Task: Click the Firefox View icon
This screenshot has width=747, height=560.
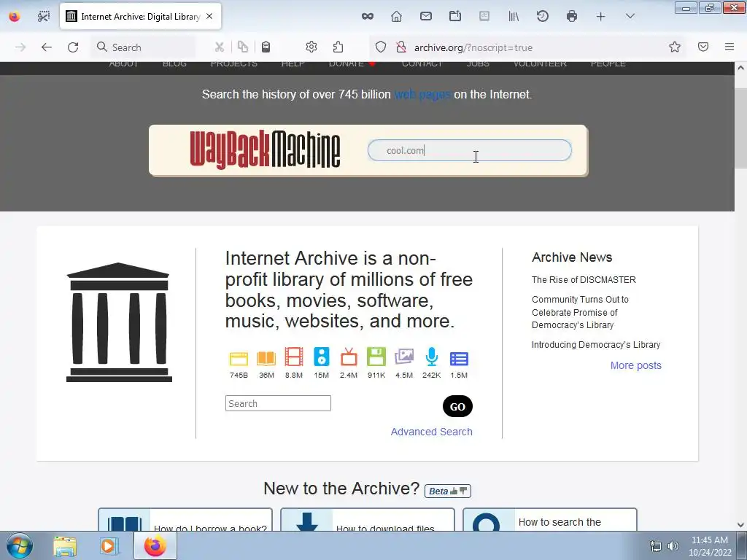Action: pyautogui.click(x=15, y=17)
